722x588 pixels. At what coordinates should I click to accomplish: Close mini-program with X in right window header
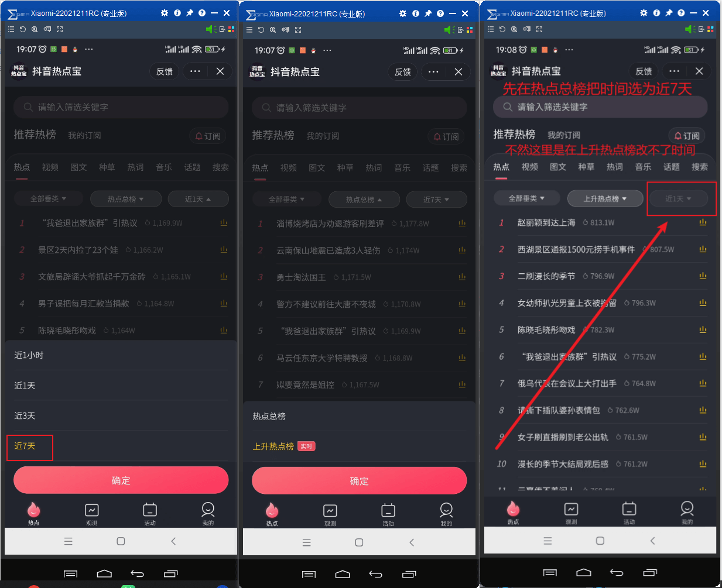[x=699, y=71]
